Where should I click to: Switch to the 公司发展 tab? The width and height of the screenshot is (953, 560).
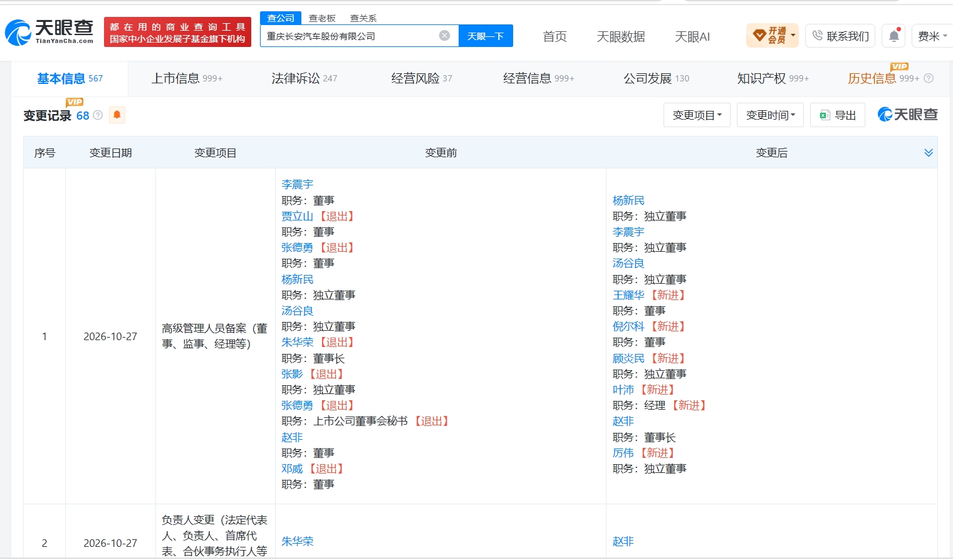click(x=656, y=78)
